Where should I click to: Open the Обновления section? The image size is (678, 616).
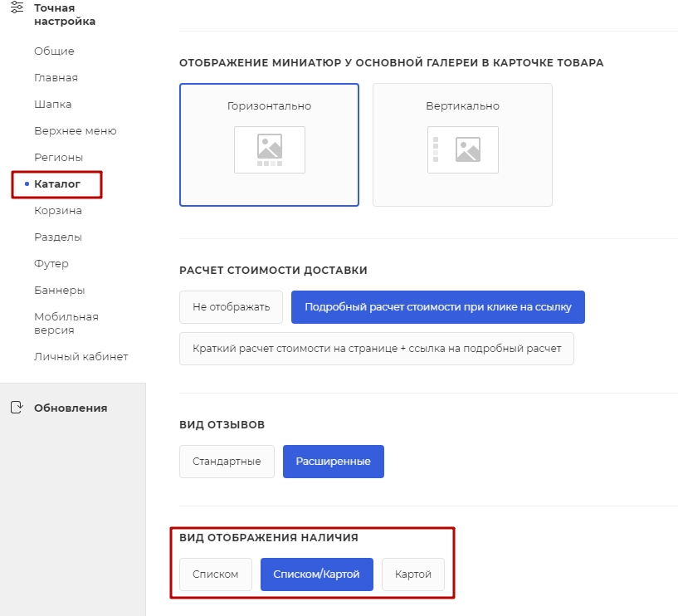coord(71,408)
